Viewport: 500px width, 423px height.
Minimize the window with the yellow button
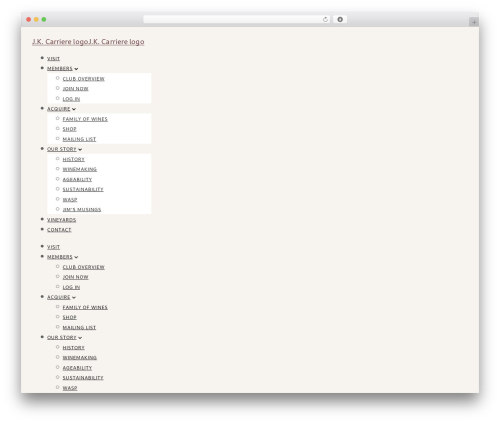click(x=36, y=19)
